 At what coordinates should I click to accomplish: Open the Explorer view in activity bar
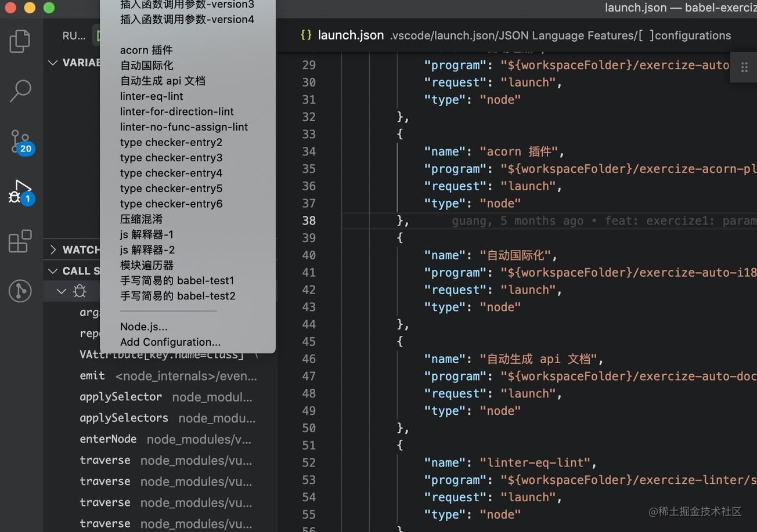(x=20, y=41)
